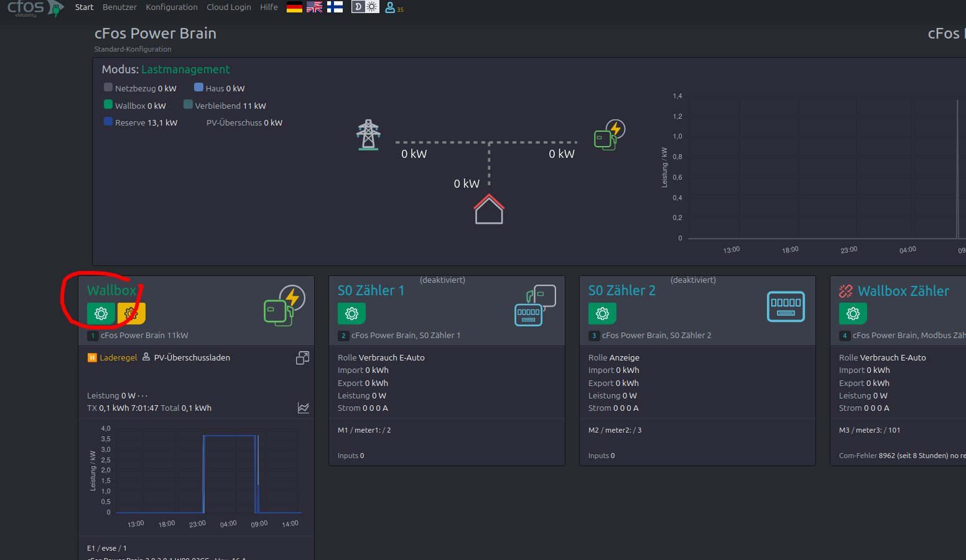Click Rolle Anzeige in S0 Zähler 2
This screenshot has height=560, width=966.
[614, 357]
